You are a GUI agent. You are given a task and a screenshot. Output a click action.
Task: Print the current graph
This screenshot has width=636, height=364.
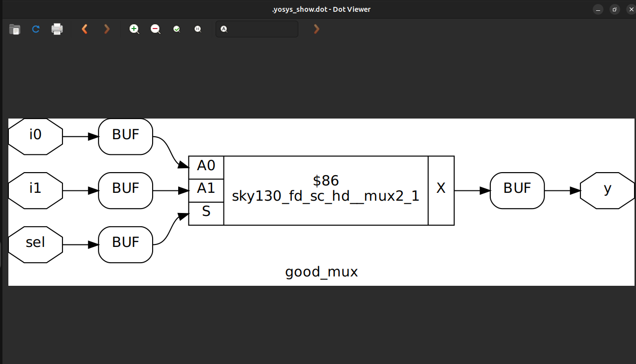(x=57, y=29)
